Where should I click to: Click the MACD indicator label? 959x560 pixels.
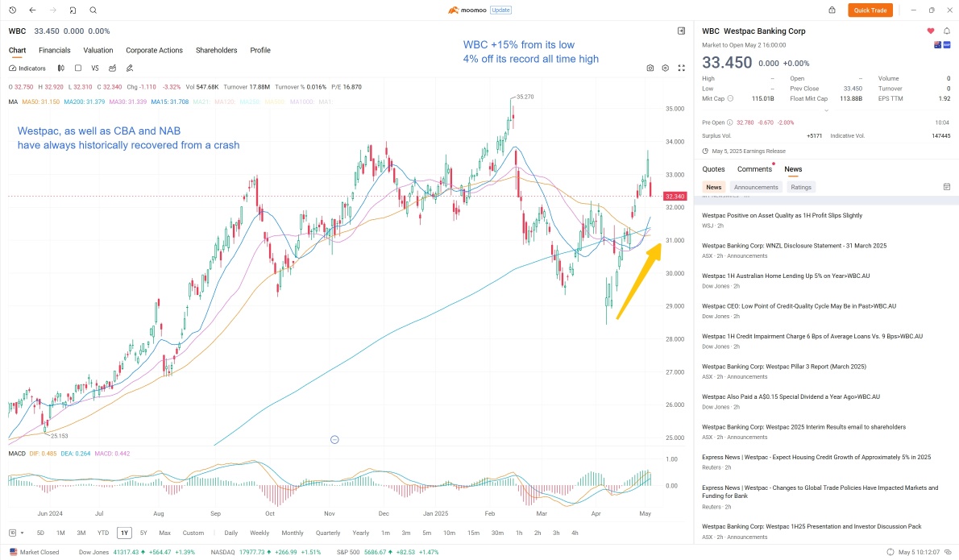click(x=17, y=454)
